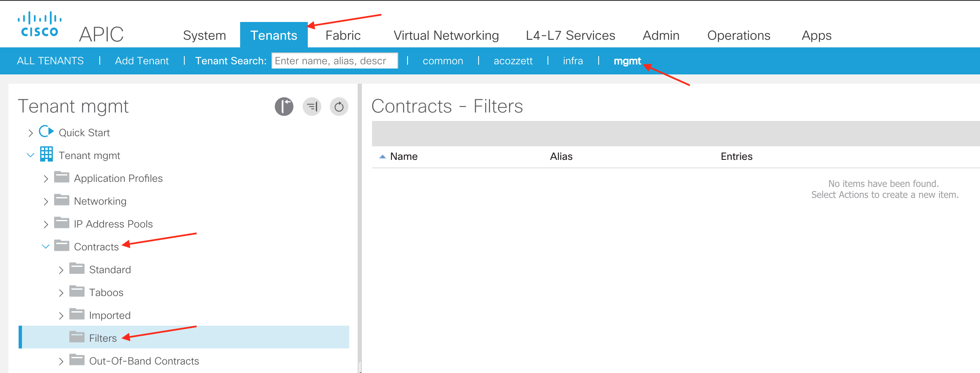Click the navigation pane pin icon
980x373 pixels.
284,107
